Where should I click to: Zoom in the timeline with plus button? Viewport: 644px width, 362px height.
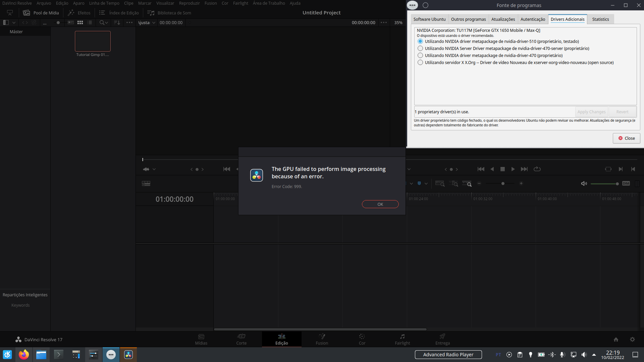(x=521, y=183)
